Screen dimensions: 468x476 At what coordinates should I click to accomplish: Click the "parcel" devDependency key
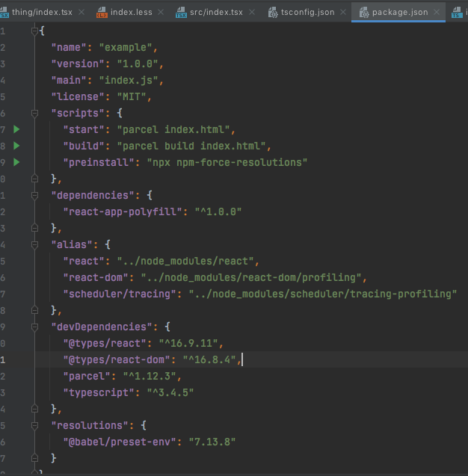click(87, 376)
